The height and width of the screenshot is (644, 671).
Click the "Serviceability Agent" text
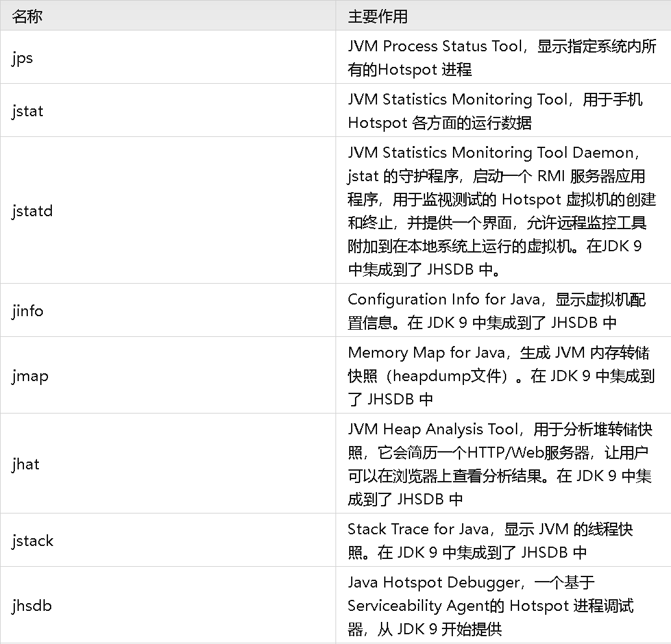417,606
